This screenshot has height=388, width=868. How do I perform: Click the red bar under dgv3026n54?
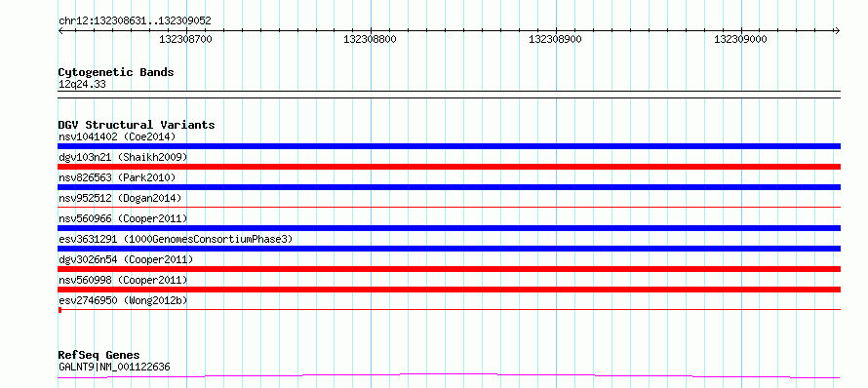point(449,269)
